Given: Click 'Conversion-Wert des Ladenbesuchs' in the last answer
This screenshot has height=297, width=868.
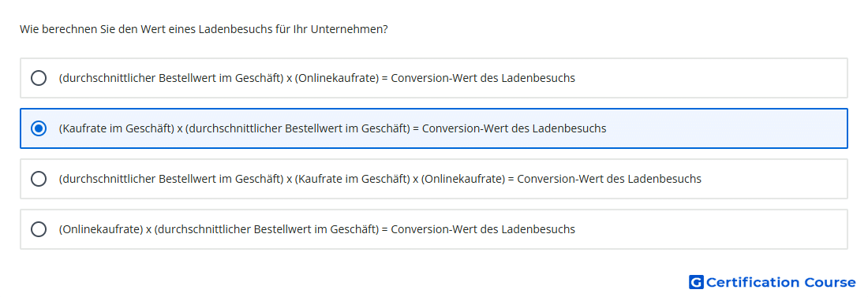Looking at the screenshot, I should [483, 229].
